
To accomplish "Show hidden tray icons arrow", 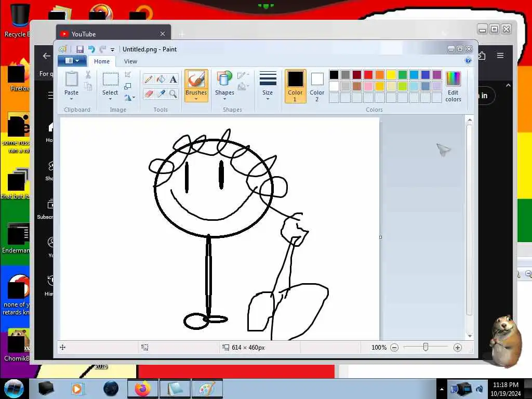I will [442, 389].
